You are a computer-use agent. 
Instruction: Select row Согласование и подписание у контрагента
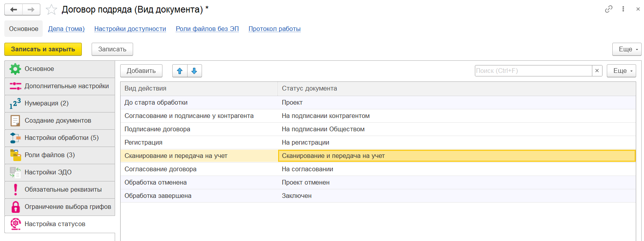click(x=378, y=116)
